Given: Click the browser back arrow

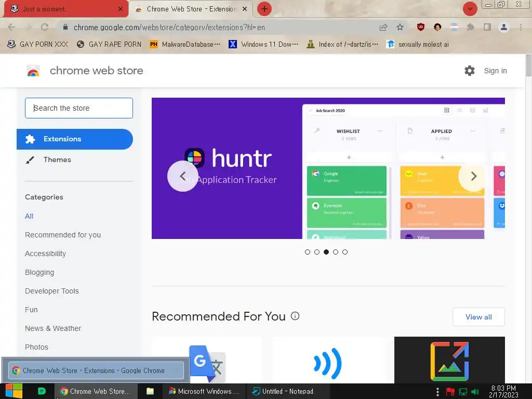Looking at the screenshot, I should point(11,27).
